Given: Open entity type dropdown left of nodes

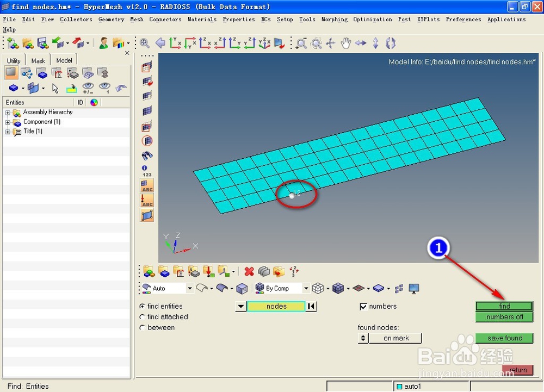Looking at the screenshot, I should (x=241, y=307).
